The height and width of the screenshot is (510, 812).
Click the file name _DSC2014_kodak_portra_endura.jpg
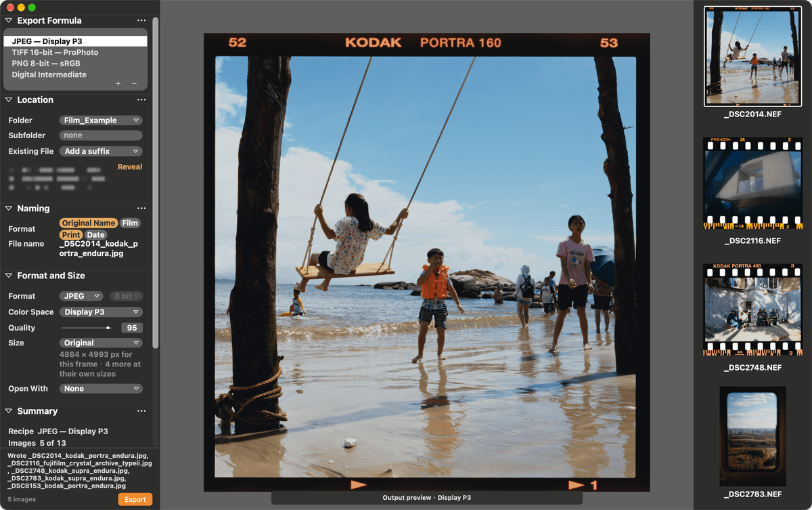point(99,249)
